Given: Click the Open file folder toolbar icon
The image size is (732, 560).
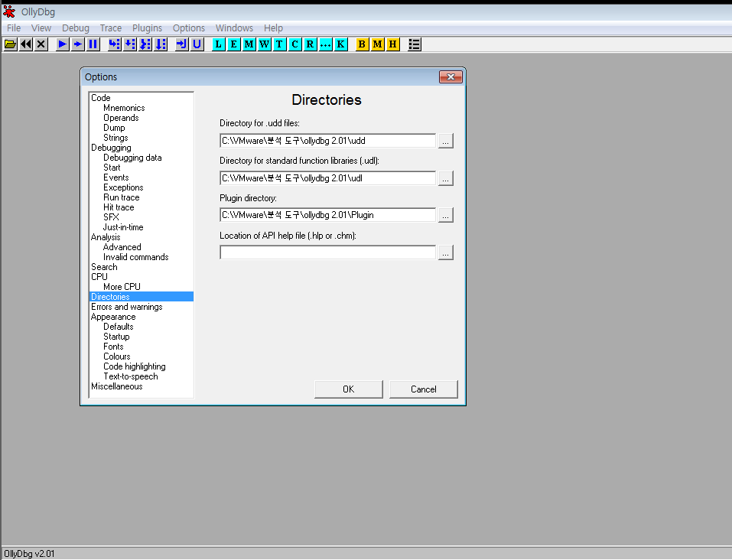Looking at the screenshot, I should pyautogui.click(x=10, y=44).
